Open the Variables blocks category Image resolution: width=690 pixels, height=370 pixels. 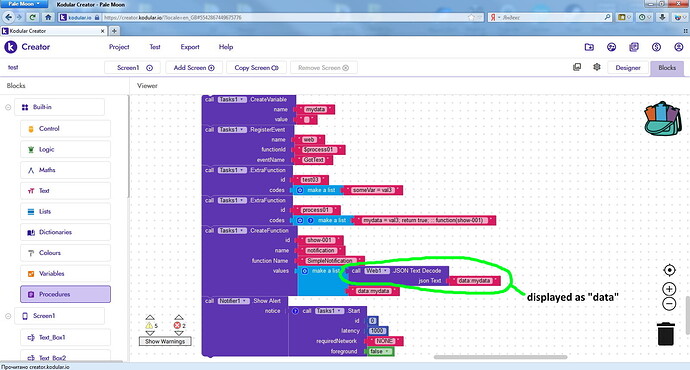point(65,273)
